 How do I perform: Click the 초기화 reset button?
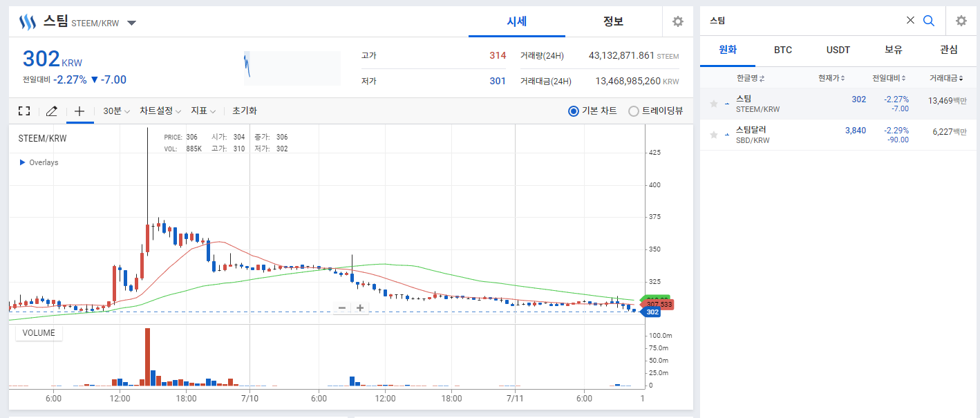click(x=245, y=111)
